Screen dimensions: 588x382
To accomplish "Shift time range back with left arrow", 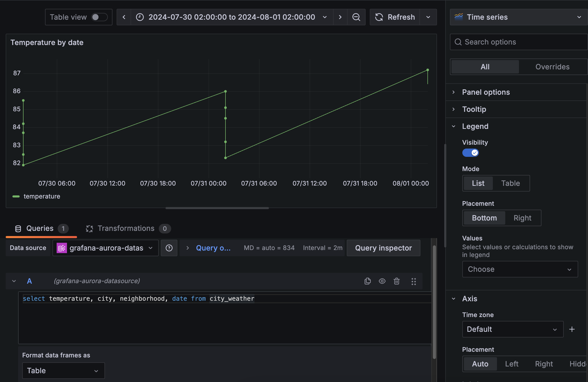I will point(124,17).
